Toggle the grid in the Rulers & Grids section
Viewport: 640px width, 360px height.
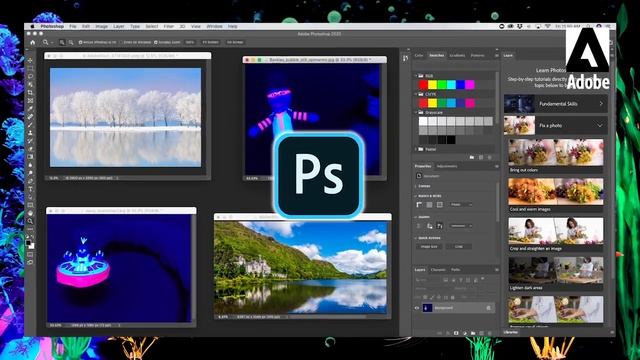point(429,204)
